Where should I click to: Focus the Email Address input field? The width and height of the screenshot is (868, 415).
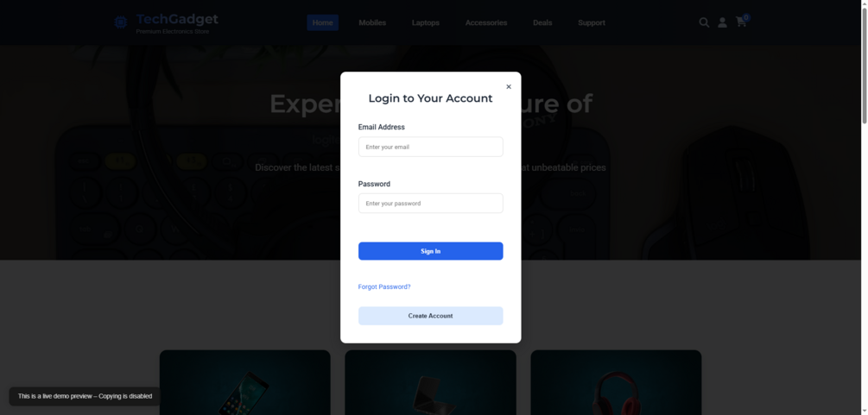click(431, 147)
